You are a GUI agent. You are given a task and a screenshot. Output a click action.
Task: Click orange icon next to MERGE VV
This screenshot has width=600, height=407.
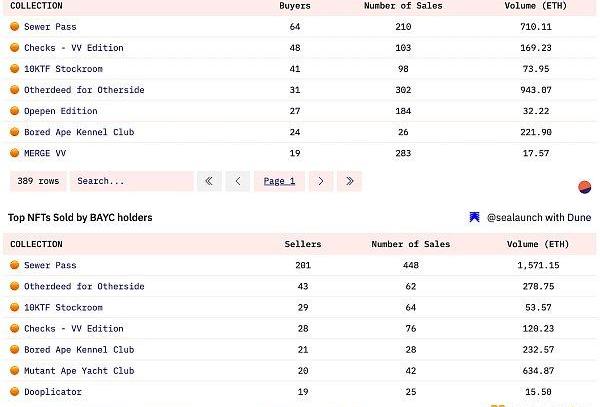pyautogui.click(x=15, y=153)
